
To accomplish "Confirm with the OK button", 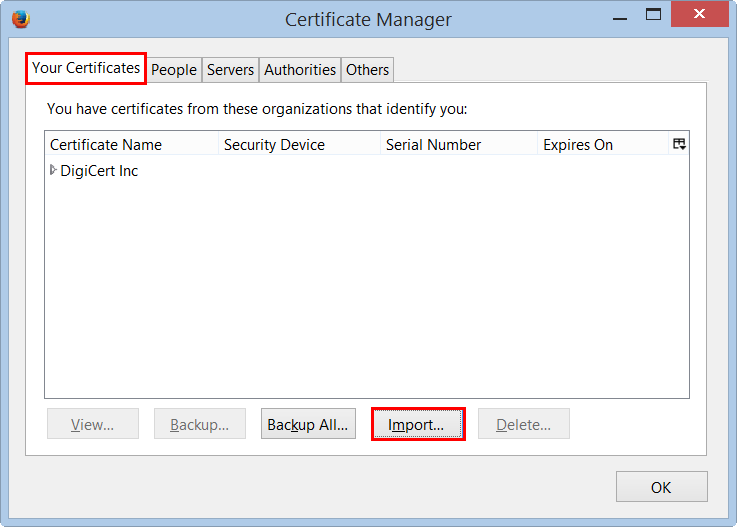I will pyautogui.click(x=661, y=487).
